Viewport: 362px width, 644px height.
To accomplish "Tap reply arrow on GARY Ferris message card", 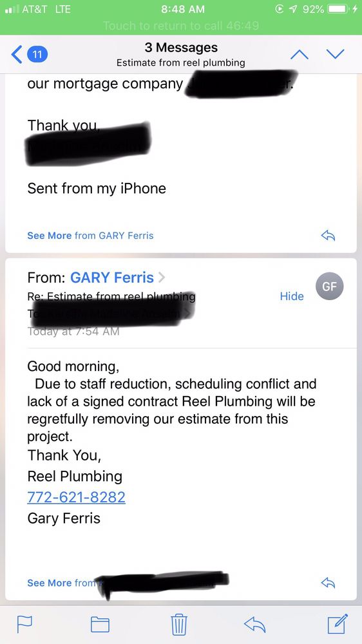I will 328,582.
